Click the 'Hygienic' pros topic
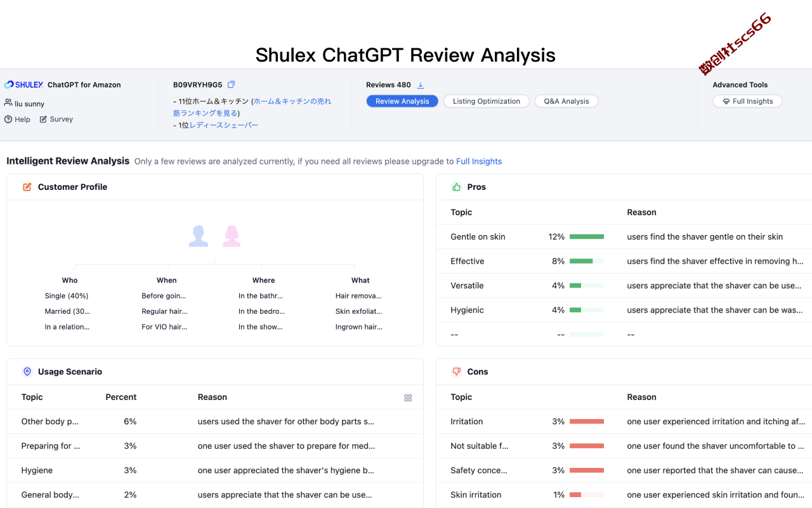Viewport: 812px width, 508px height. (468, 310)
